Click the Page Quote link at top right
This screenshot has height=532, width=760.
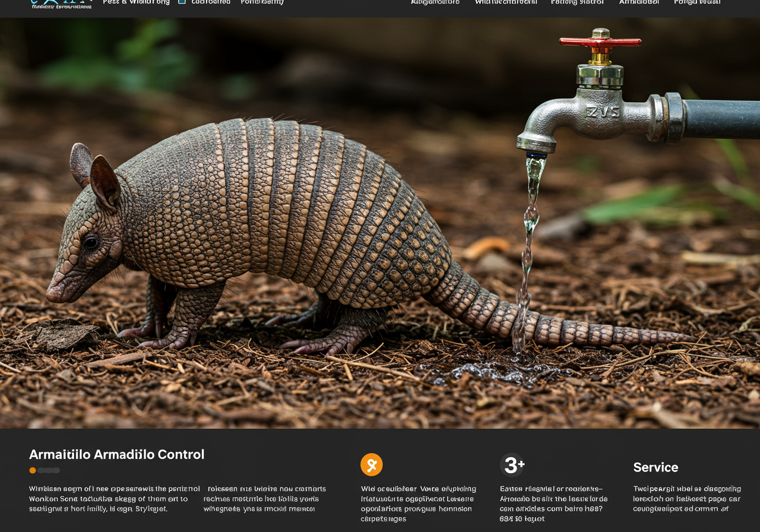(696, 3)
